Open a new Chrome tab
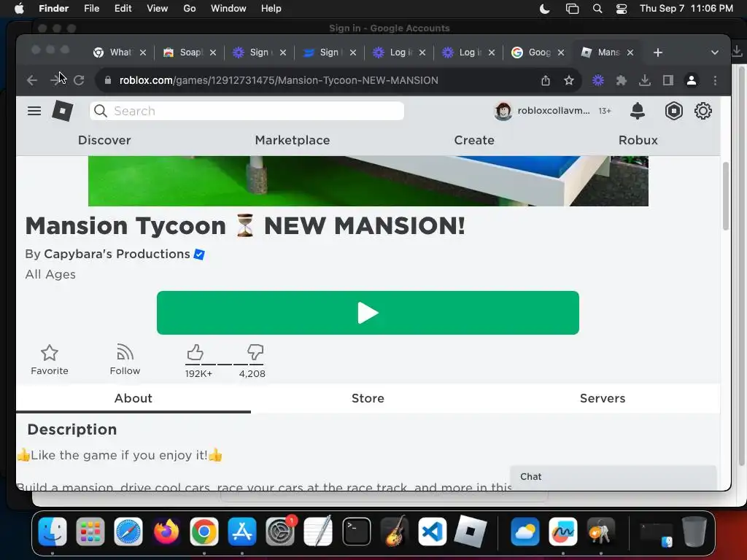The image size is (747, 560). point(658,52)
